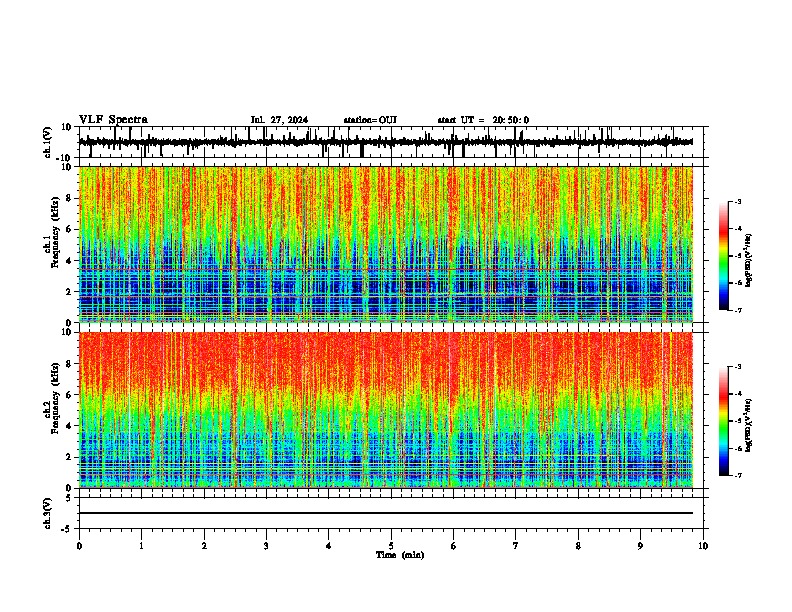Click the 'station=OUJ' label

coord(370,120)
